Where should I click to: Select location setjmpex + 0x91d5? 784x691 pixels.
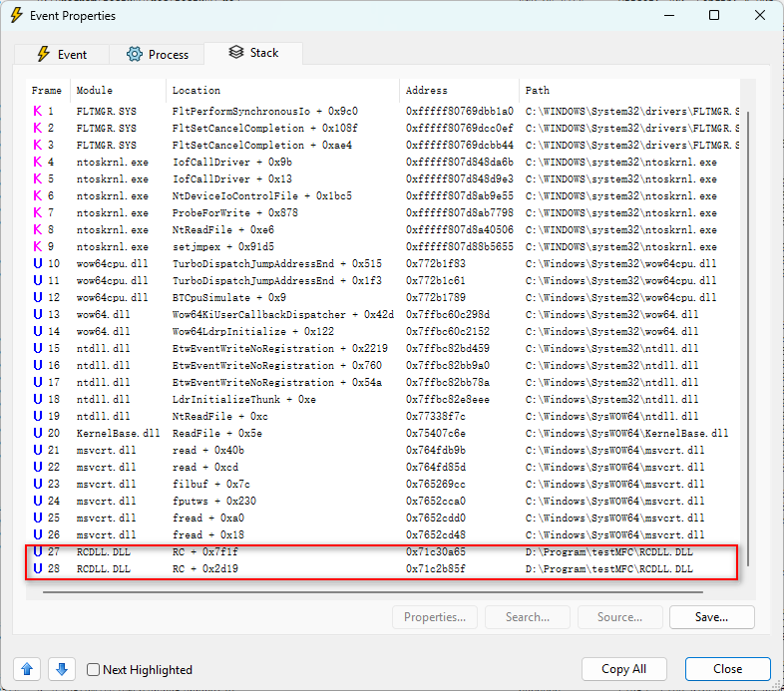(223, 246)
